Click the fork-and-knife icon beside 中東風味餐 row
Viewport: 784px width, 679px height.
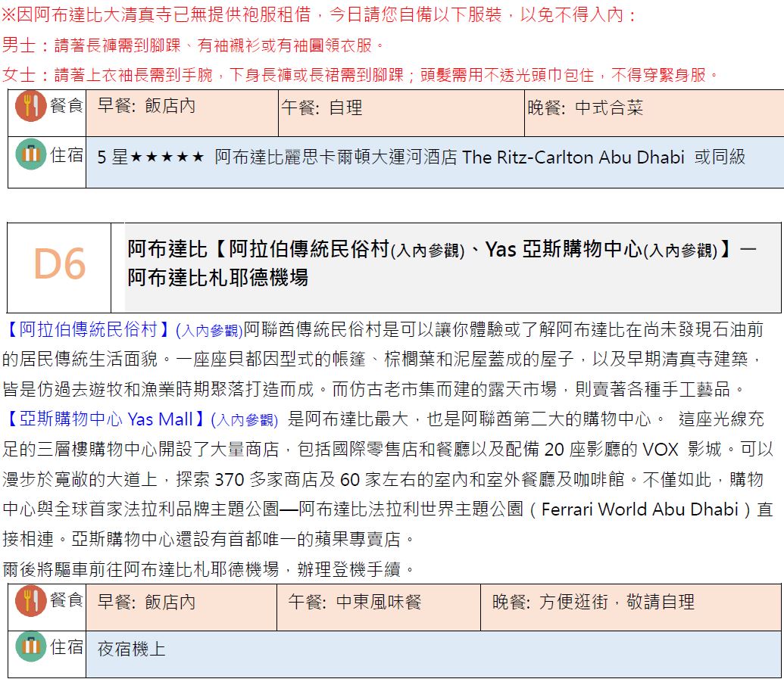coord(31,602)
